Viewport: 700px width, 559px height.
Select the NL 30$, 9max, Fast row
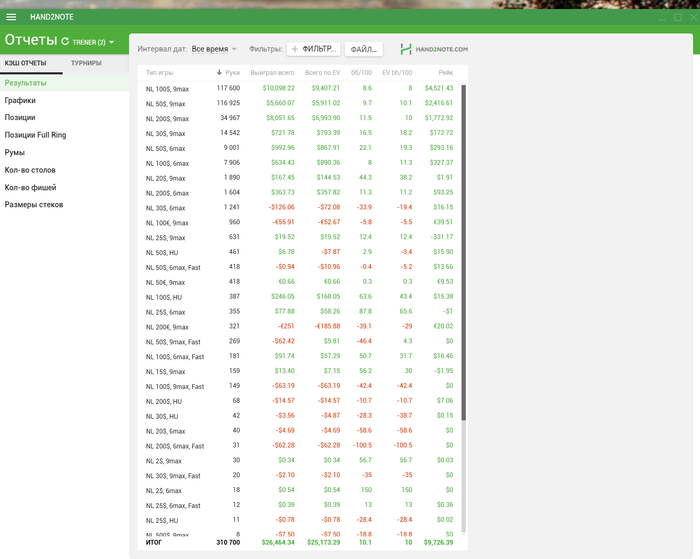click(299, 475)
